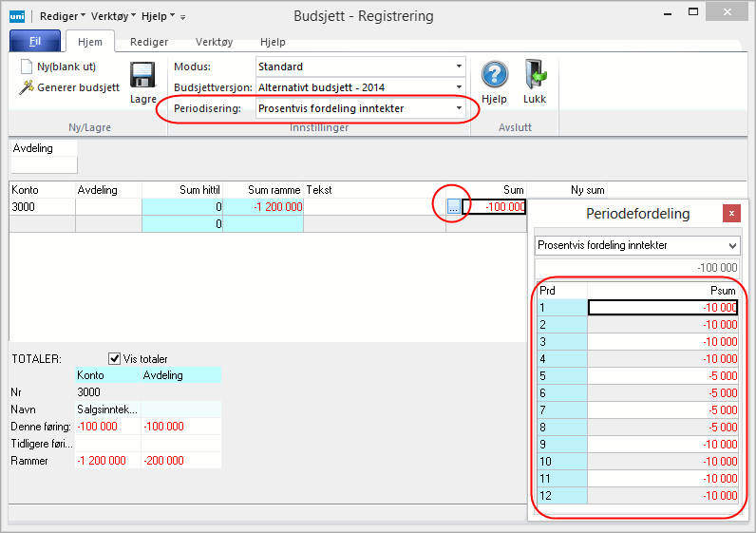Viewport: 756px width, 533px height.
Task: Switch to the Verktøy ribbon tab
Action: click(x=214, y=43)
